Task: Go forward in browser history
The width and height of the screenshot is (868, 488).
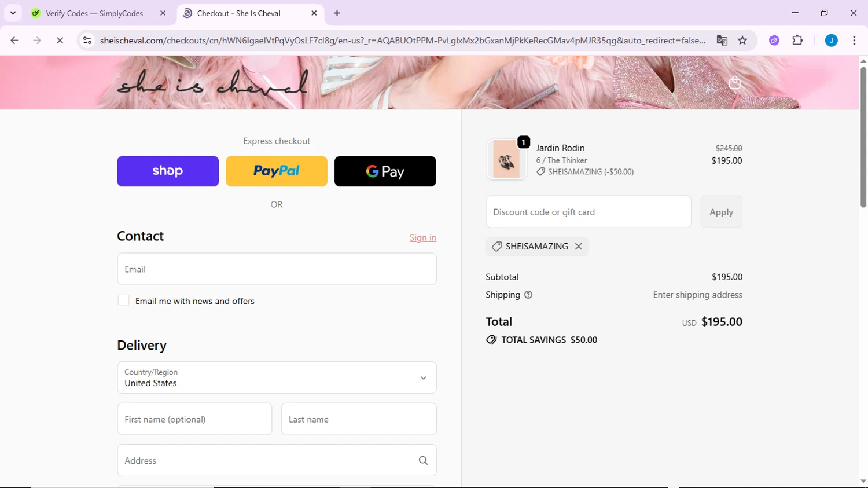Action: pyautogui.click(x=37, y=41)
